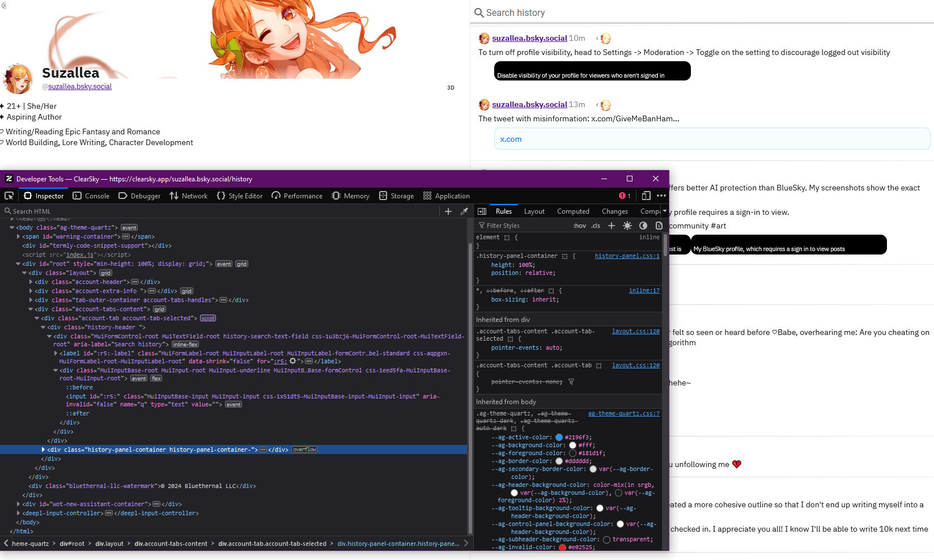This screenshot has width=934, height=560.
Task: Expand the selected history-panel-container node
Action: coord(43,449)
